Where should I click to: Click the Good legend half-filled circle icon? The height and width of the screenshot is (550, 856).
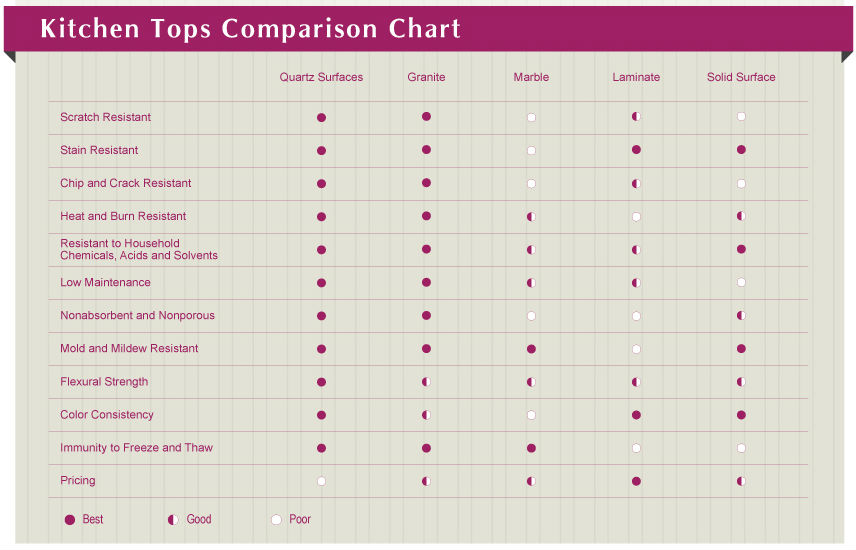[x=173, y=519]
